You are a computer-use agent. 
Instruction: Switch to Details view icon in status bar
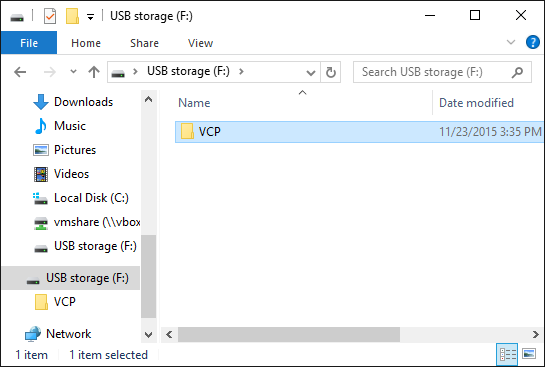point(507,354)
